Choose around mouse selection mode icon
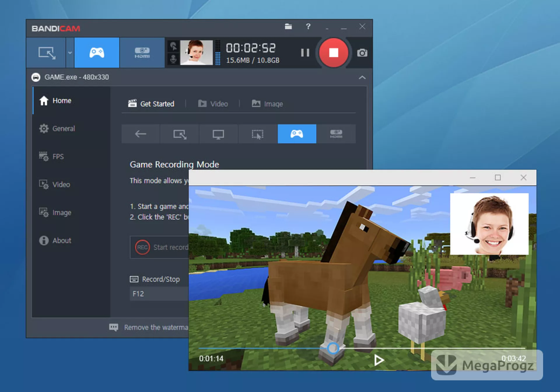 258,134
